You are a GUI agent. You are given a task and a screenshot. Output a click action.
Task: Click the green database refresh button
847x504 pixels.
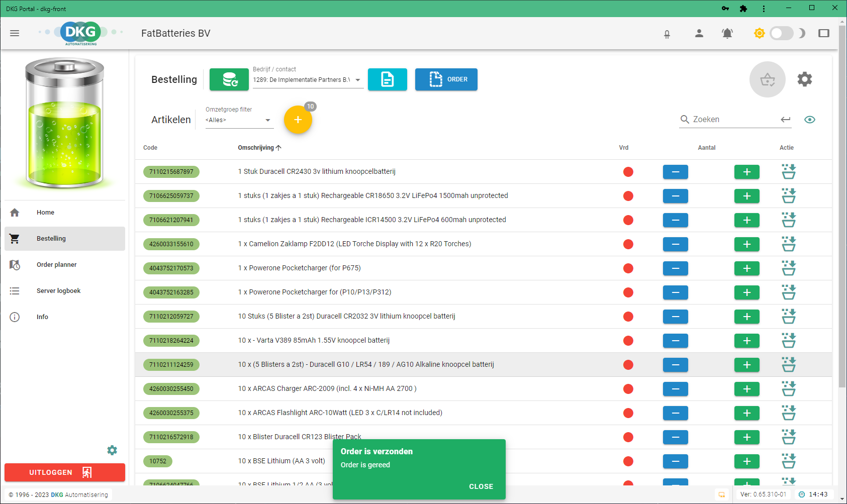229,79
